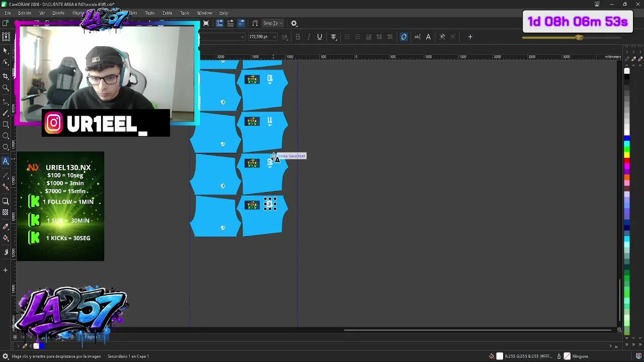Toggle numbered list button

click(x=358, y=37)
